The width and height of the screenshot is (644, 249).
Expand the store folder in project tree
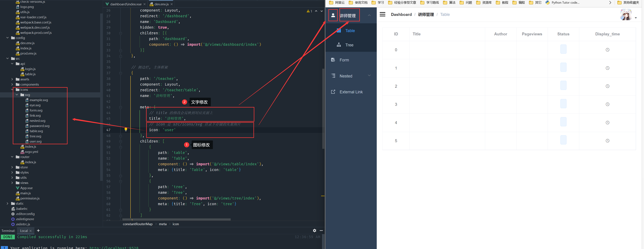tap(12, 167)
